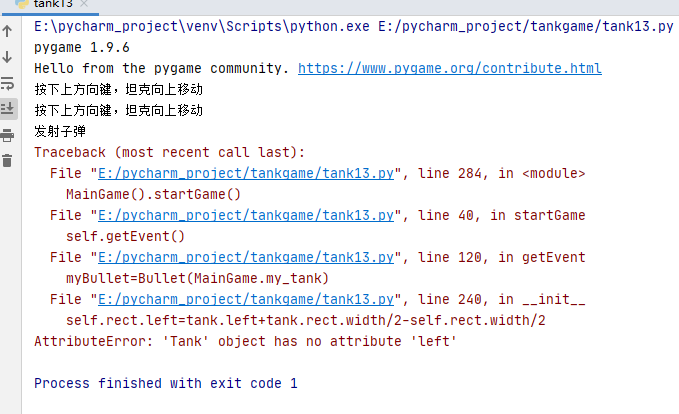Click the 'pygame 1.9.6' output line
The height and width of the screenshot is (414, 679).
coord(82,47)
